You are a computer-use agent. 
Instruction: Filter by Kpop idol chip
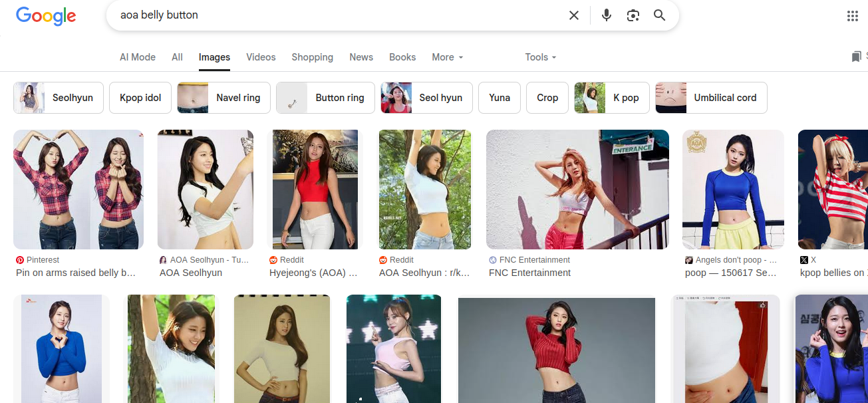click(x=140, y=98)
